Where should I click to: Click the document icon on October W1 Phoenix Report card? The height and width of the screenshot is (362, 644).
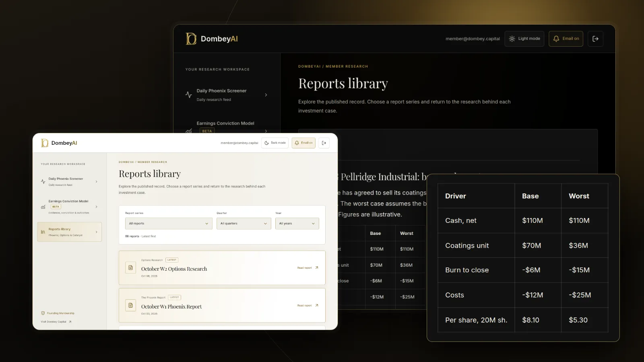pos(130,305)
